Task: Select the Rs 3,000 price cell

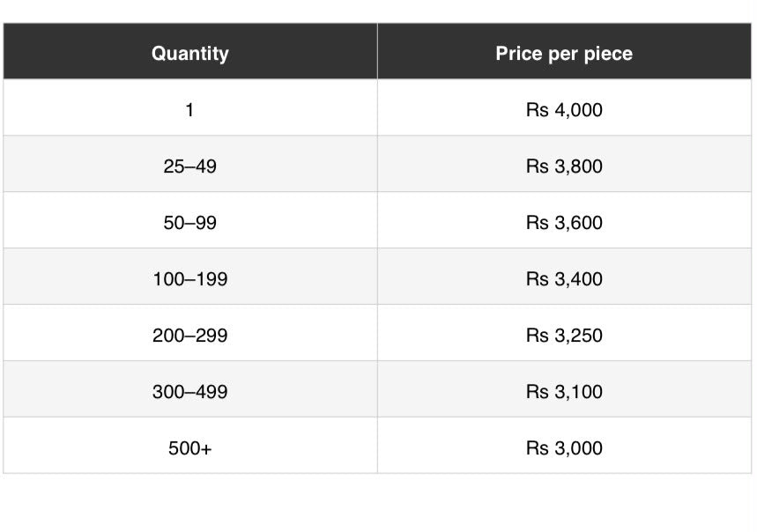Action: coord(564,447)
